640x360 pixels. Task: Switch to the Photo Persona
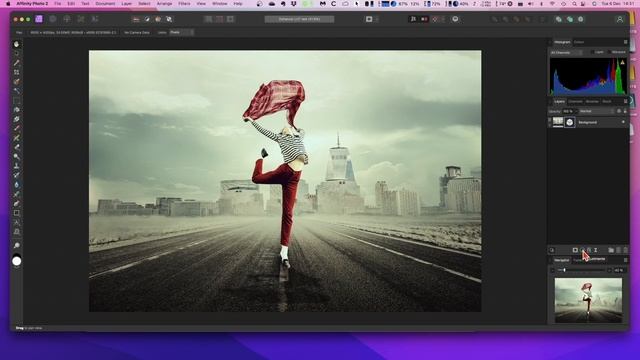tap(39, 19)
